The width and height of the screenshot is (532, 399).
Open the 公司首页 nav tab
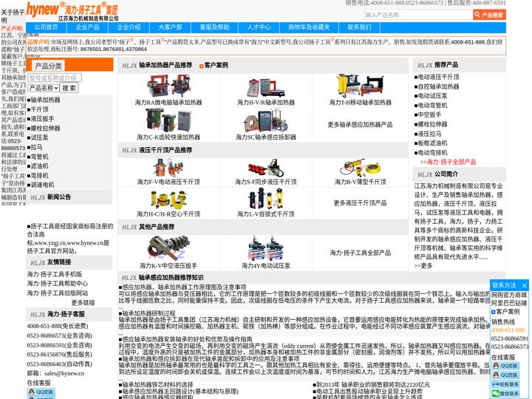[x=46, y=27]
